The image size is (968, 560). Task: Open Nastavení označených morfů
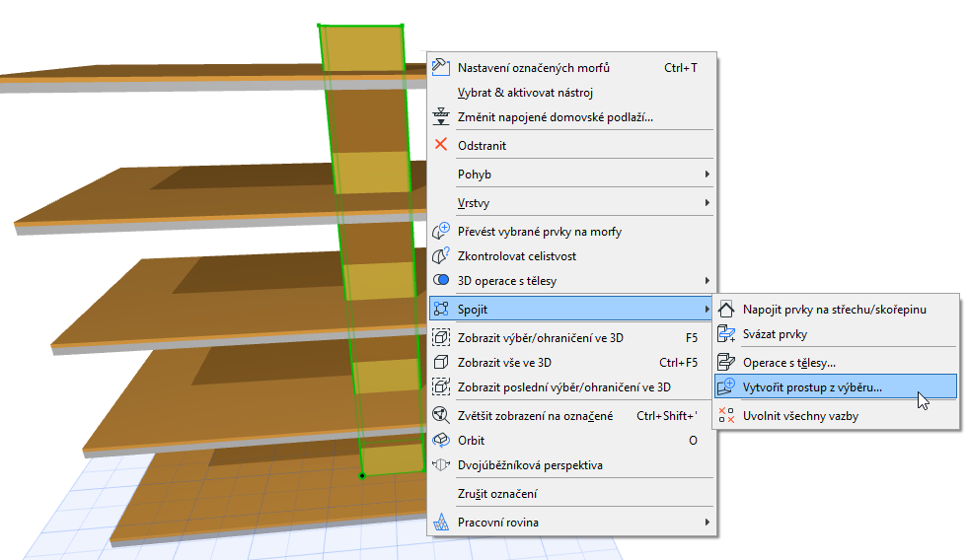click(x=571, y=67)
